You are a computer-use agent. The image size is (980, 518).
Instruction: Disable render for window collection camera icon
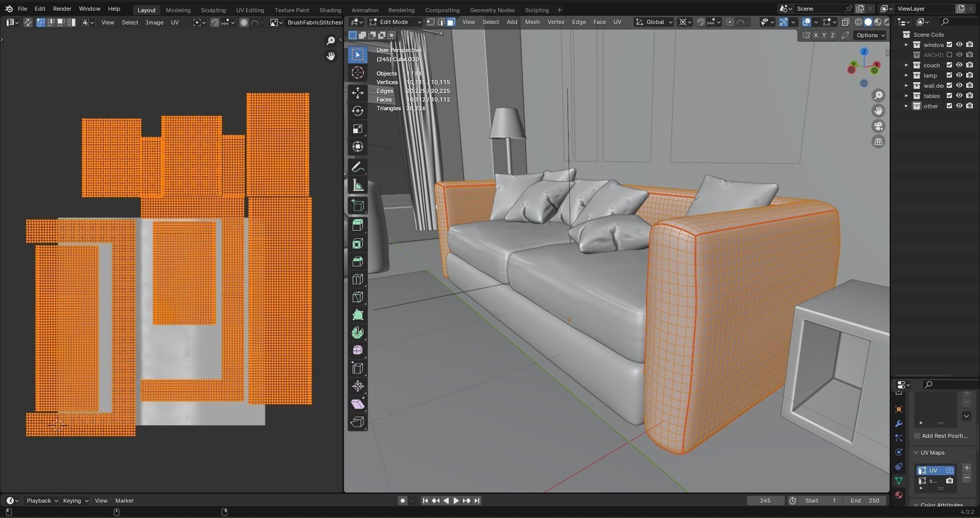[x=970, y=44]
